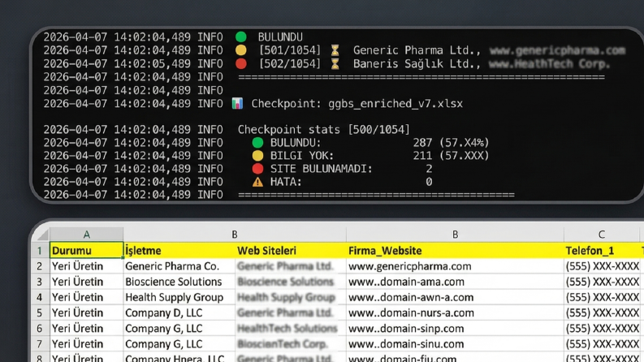Click the Telefon_1 header cell
Image resolution: width=644 pixels, height=362 pixels.
[602, 250]
